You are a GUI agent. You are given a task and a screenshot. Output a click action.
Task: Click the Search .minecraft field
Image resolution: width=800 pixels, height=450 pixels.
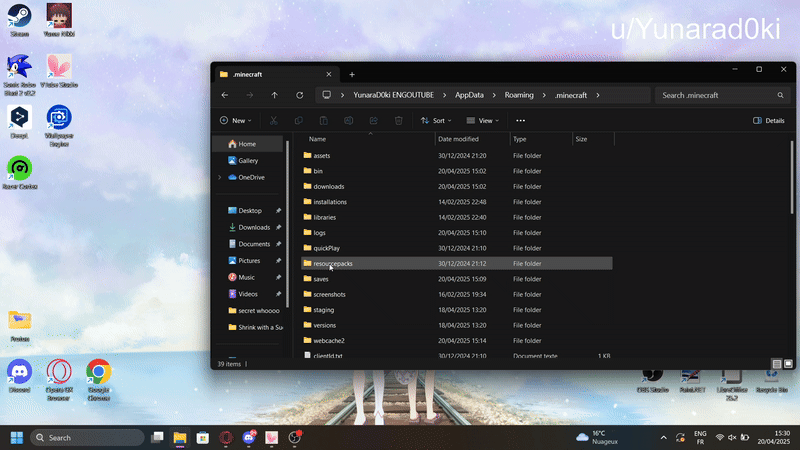point(723,95)
